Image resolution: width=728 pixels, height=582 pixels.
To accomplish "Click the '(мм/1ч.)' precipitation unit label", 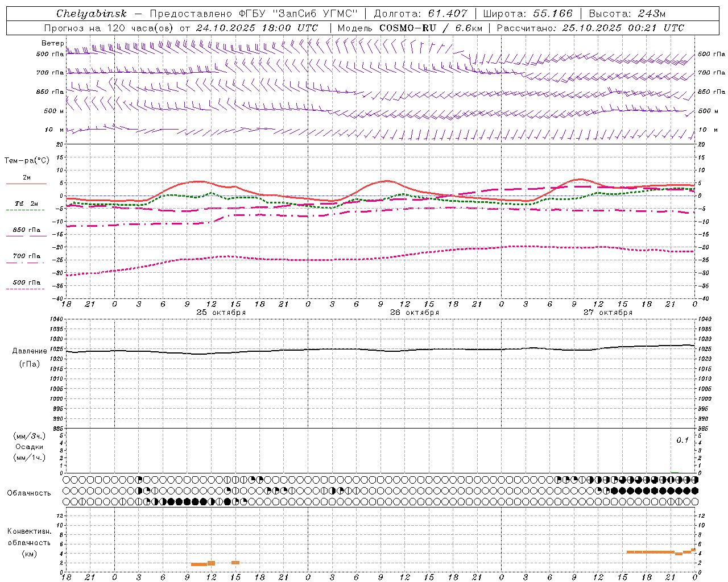I will click(x=30, y=458).
